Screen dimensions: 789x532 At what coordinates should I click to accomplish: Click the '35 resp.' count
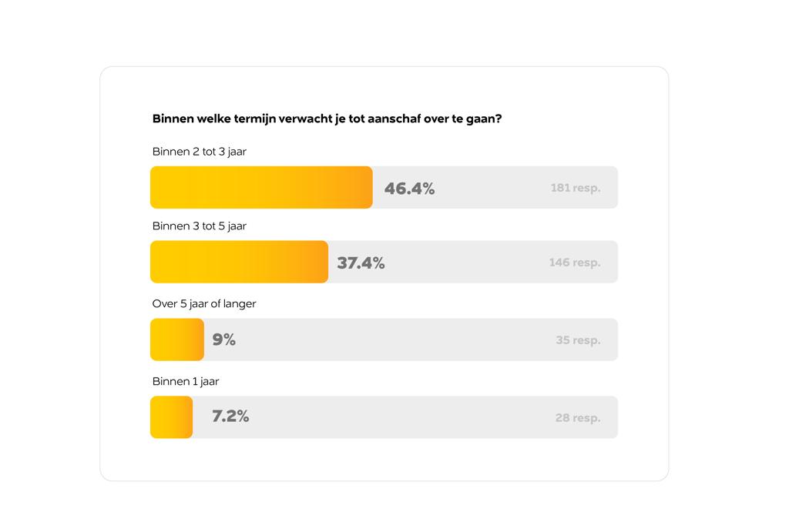(578, 340)
